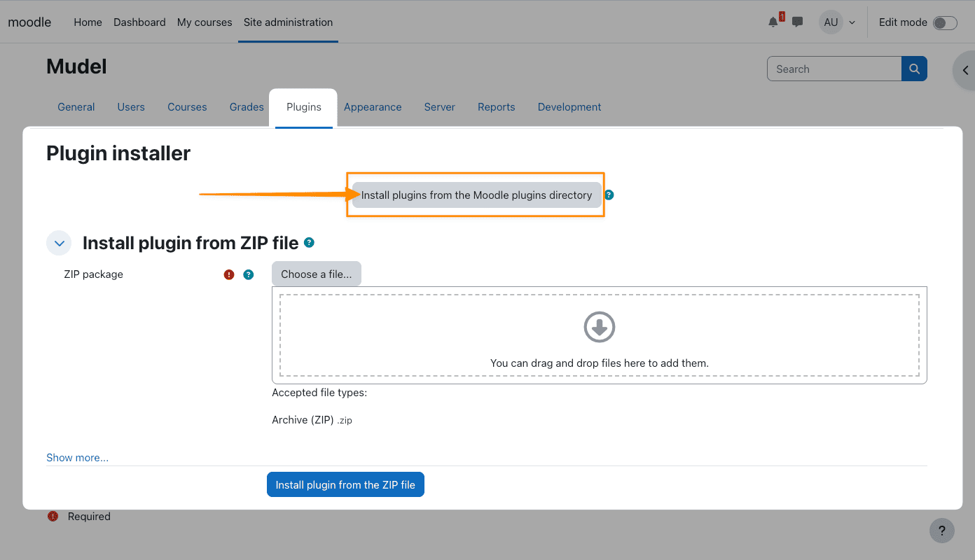The height and width of the screenshot is (560, 975).
Task: Switch to the Courses tab
Action: [187, 107]
